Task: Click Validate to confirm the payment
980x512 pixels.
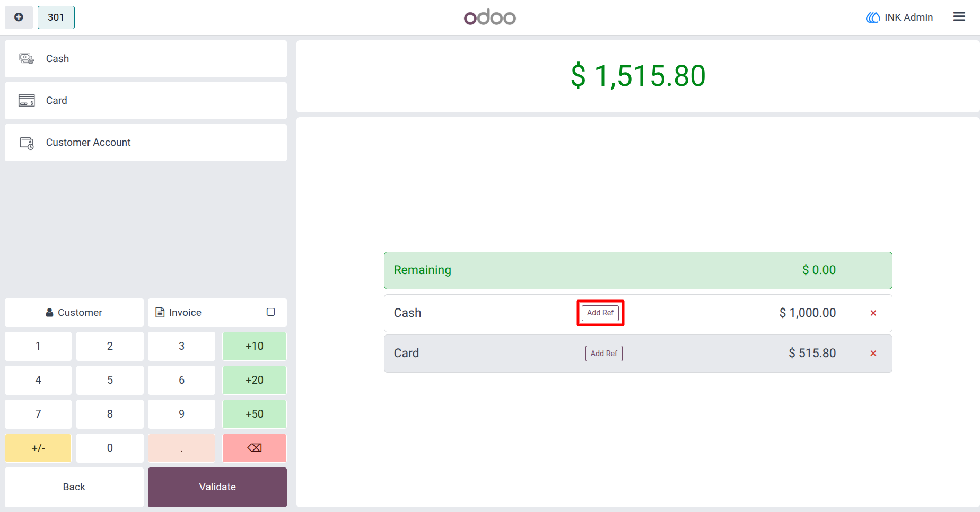Action: tap(217, 487)
